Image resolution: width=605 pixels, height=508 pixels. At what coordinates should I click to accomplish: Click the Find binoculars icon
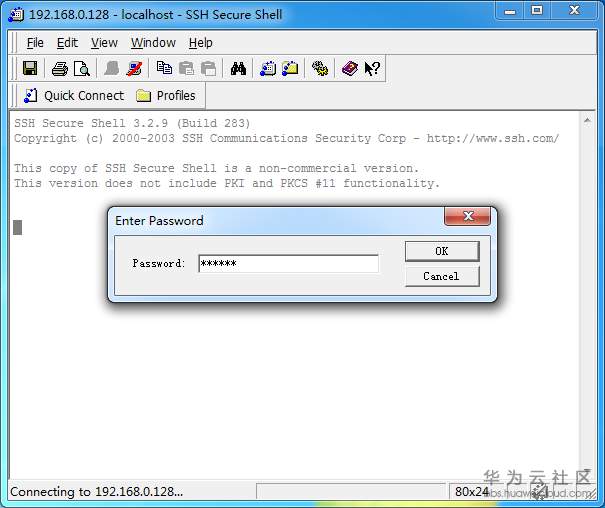point(238,69)
